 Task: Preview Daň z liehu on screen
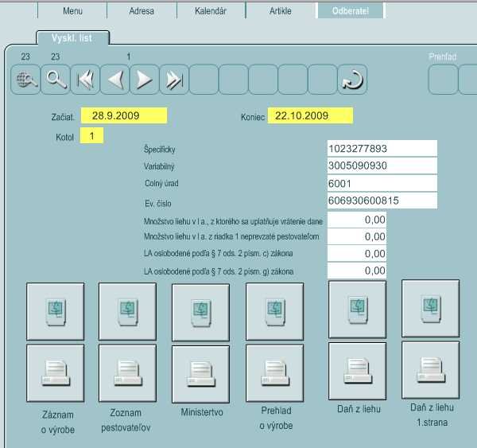pos(358,310)
